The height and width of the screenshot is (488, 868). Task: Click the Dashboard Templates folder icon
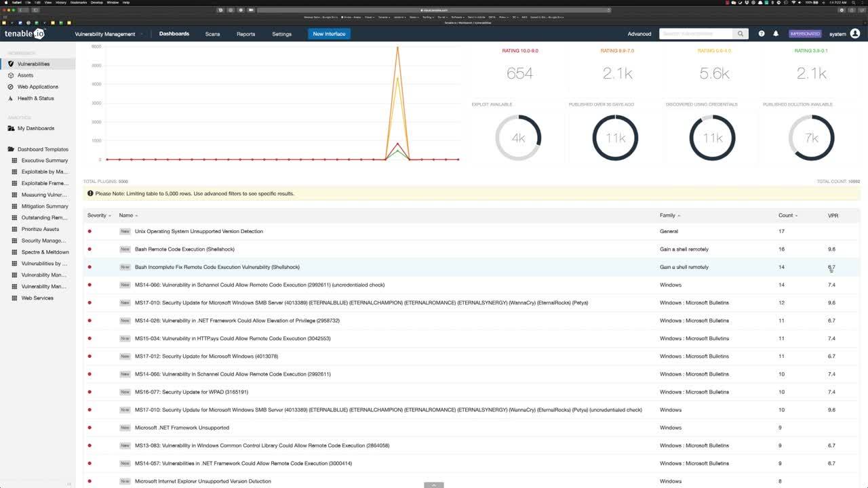(11, 149)
